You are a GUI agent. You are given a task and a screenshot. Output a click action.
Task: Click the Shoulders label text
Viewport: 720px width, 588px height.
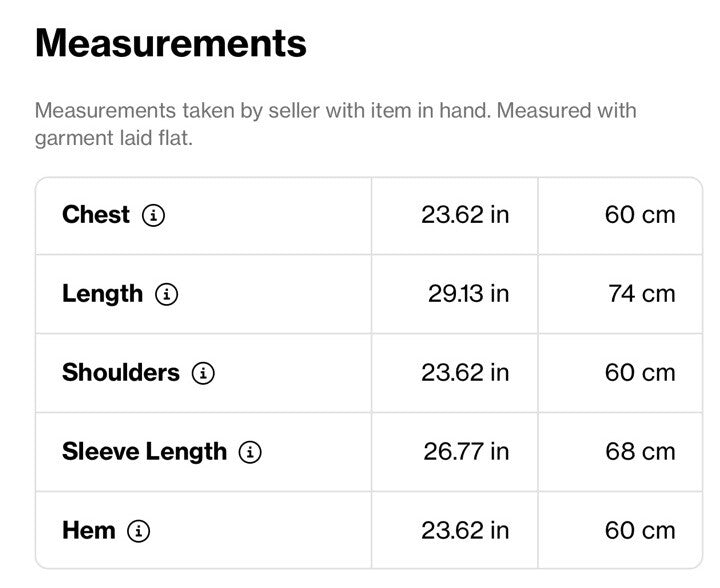coord(121,373)
